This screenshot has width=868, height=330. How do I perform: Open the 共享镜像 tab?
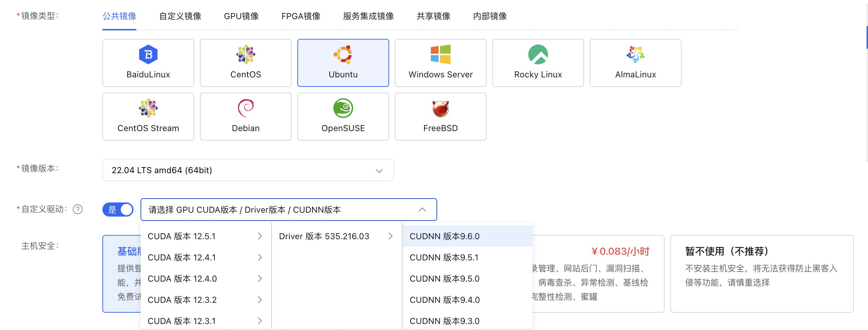click(x=433, y=16)
